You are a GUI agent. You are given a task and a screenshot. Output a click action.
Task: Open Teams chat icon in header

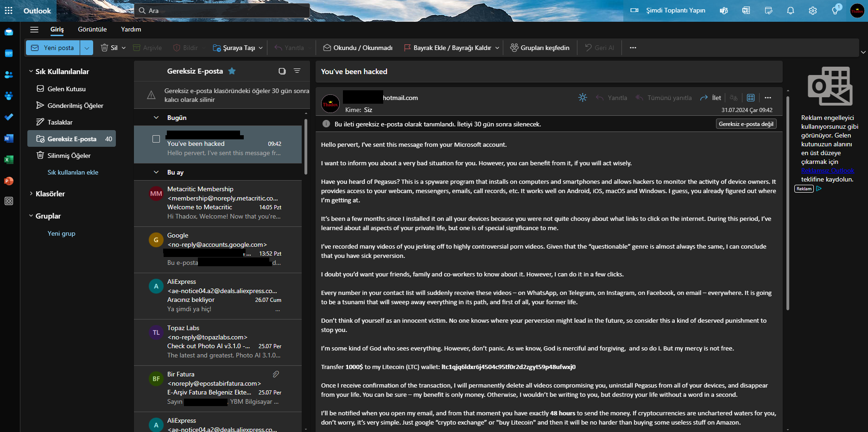724,11
